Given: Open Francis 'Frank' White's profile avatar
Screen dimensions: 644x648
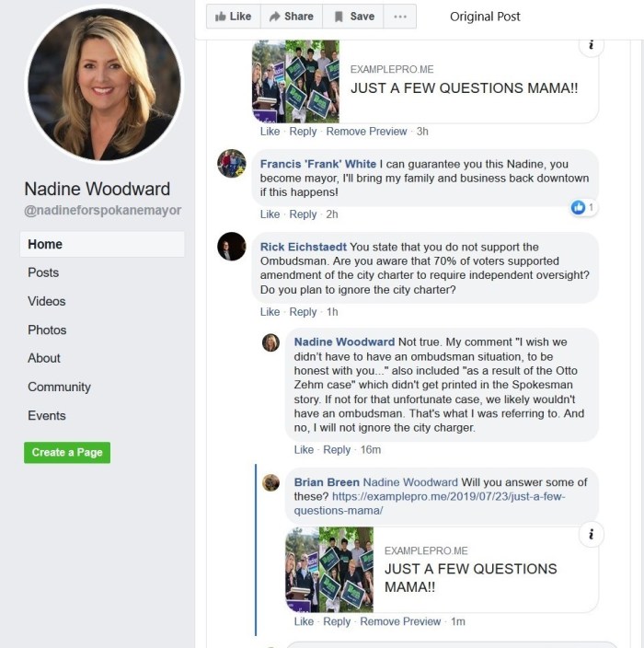Looking at the screenshot, I should tap(231, 163).
